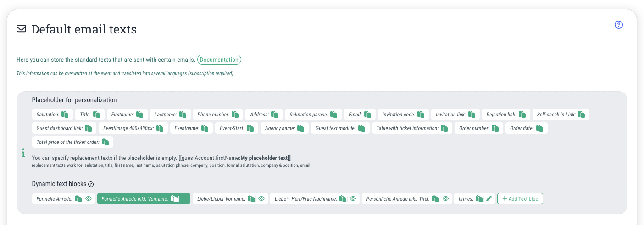Copy the Rejection link placeholder
644x225 pixels.
tap(522, 115)
